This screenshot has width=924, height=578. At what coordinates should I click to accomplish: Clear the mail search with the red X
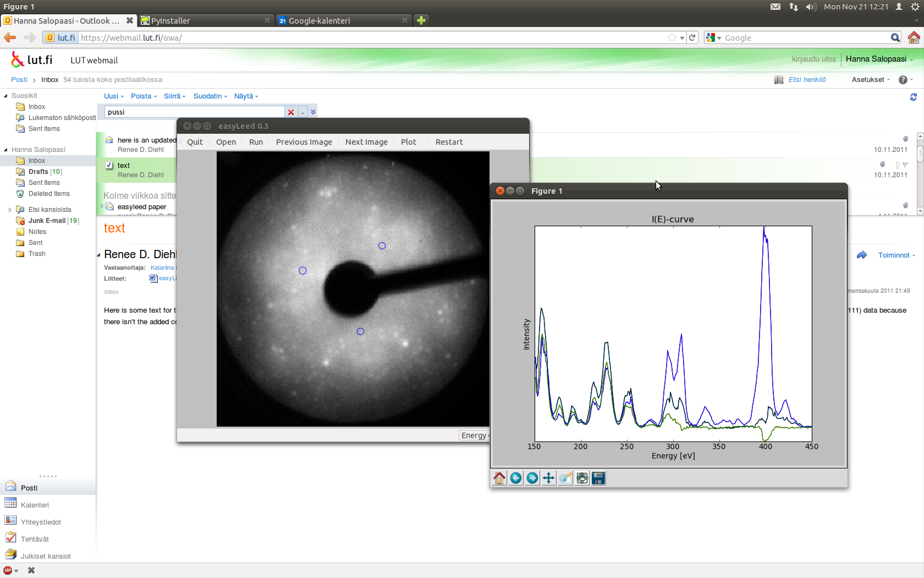[291, 112]
